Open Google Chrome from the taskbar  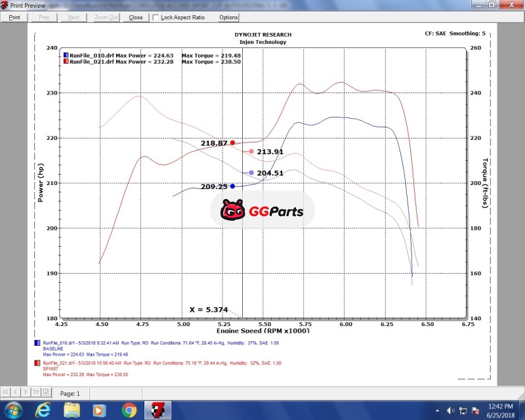click(x=129, y=410)
